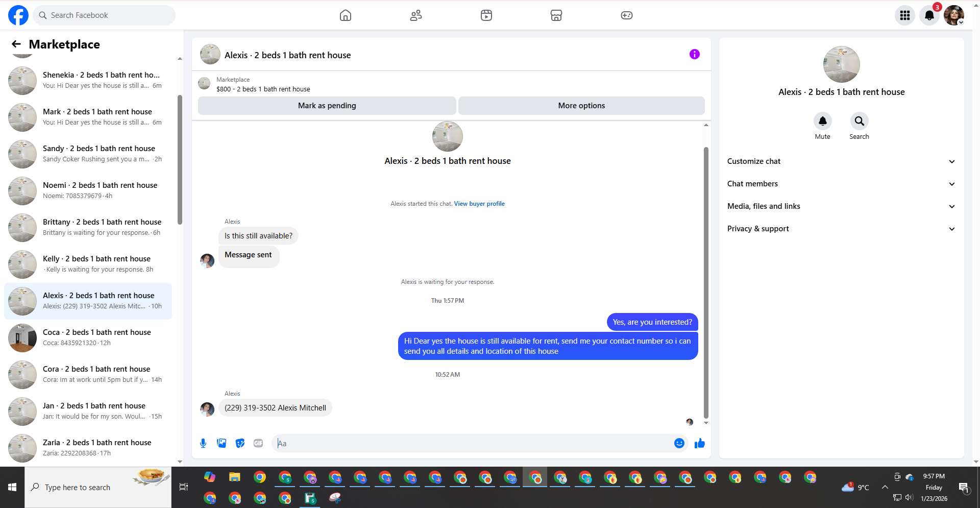Click the 'Yes, are you interested?' message
Screen dimensions: 980x508
tap(652, 322)
